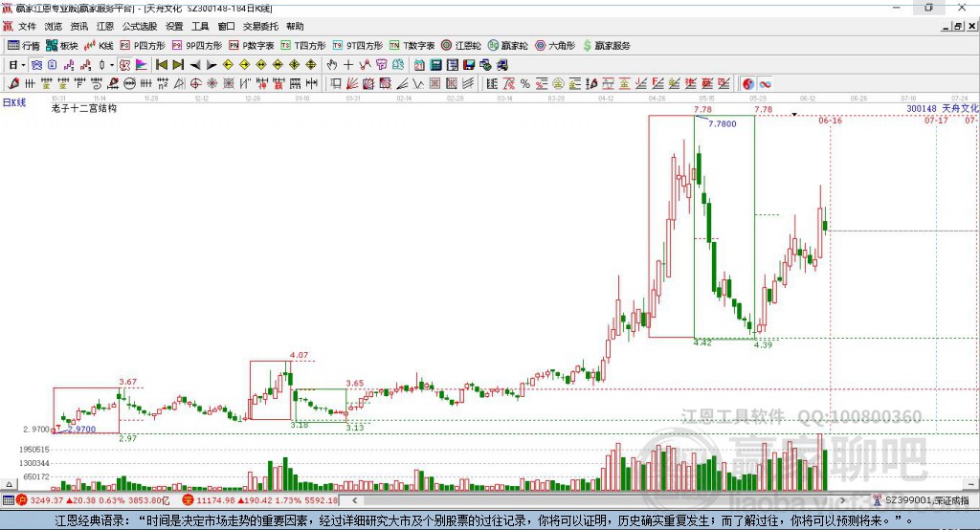This screenshot has width=980, height=530.
Task: Open the 窗口 menu
Action: (x=226, y=26)
